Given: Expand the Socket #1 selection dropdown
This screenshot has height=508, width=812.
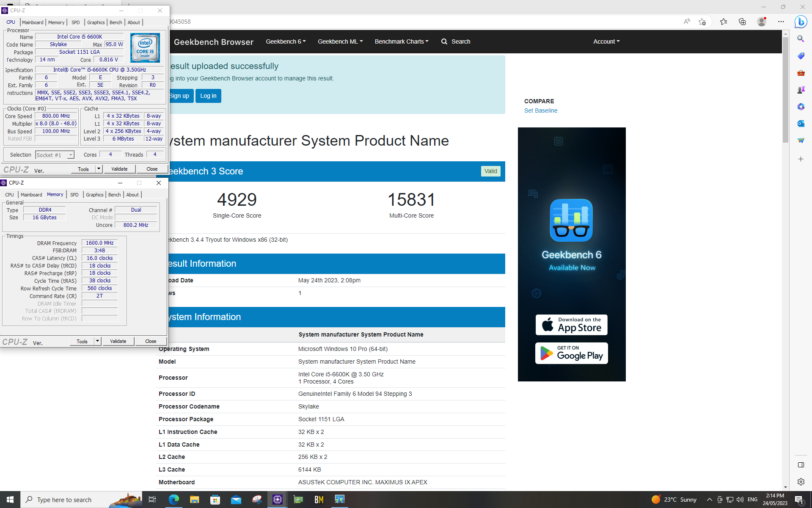Looking at the screenshot, I should [x=71, y=155].
